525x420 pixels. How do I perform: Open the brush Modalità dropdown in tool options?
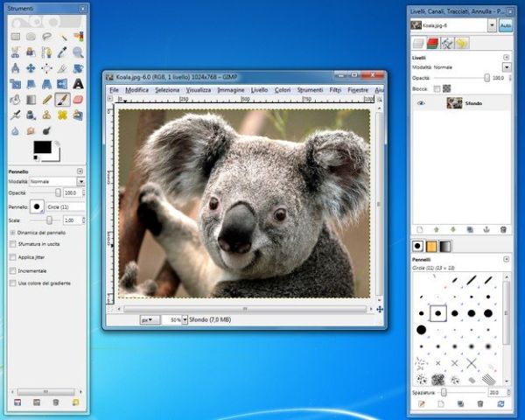[x=55, y=181]
